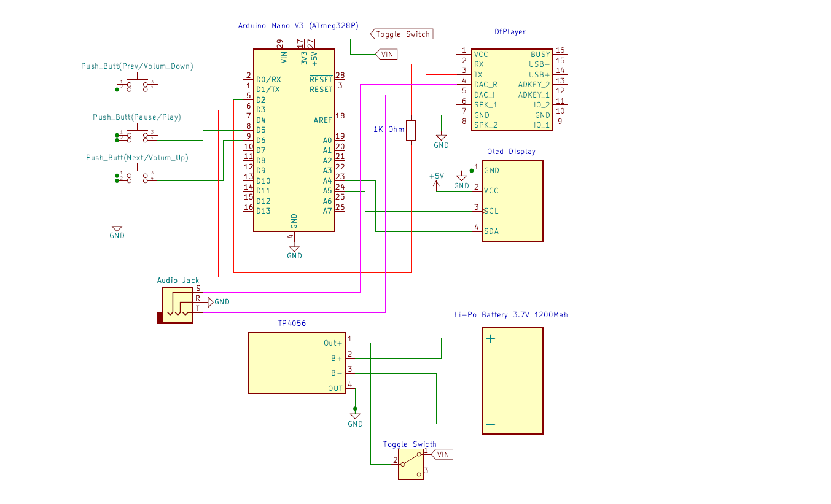This screenshot has height=504, width=831.
Task: Select the VIN net flag near Arduino +5V
Action: [386, 55]
